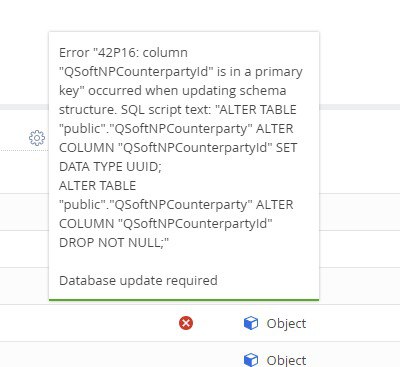Select the blue cube icon in the bottom row
This screenshot has width=400, height=367.
coord(251,360)
